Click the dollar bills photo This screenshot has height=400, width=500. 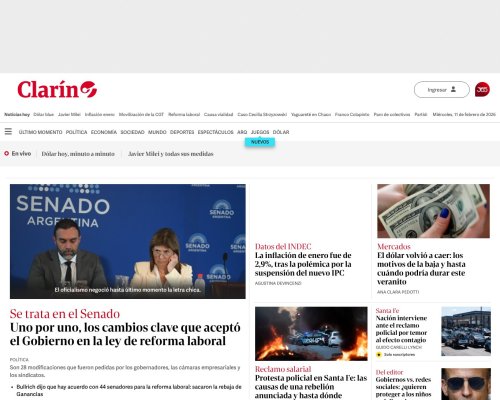[433, 211]
